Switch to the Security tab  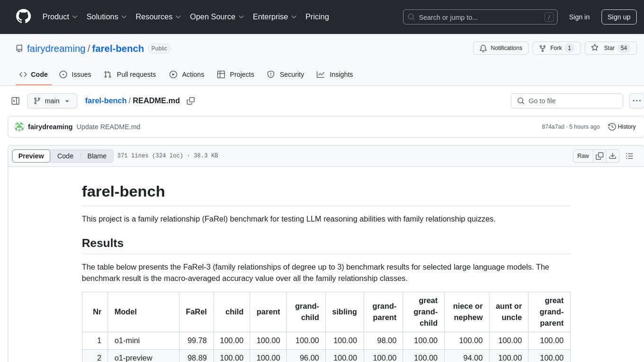[286, 74]
